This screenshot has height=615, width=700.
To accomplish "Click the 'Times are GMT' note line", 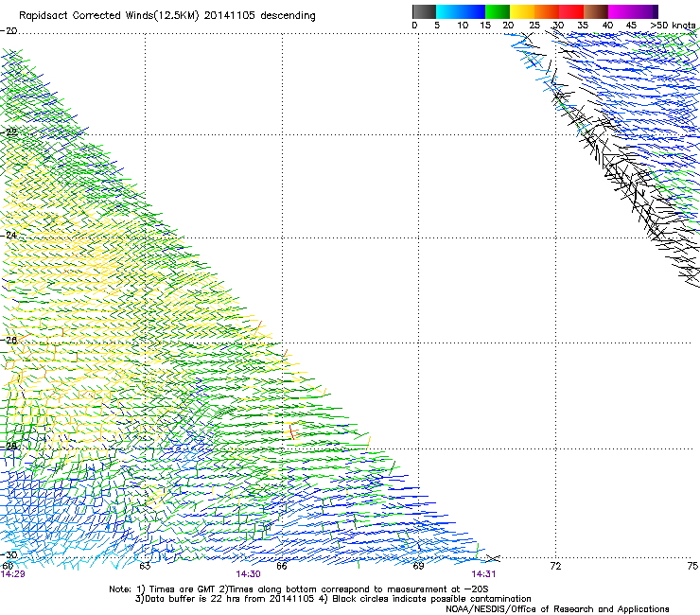I will [x=299, y=589].
